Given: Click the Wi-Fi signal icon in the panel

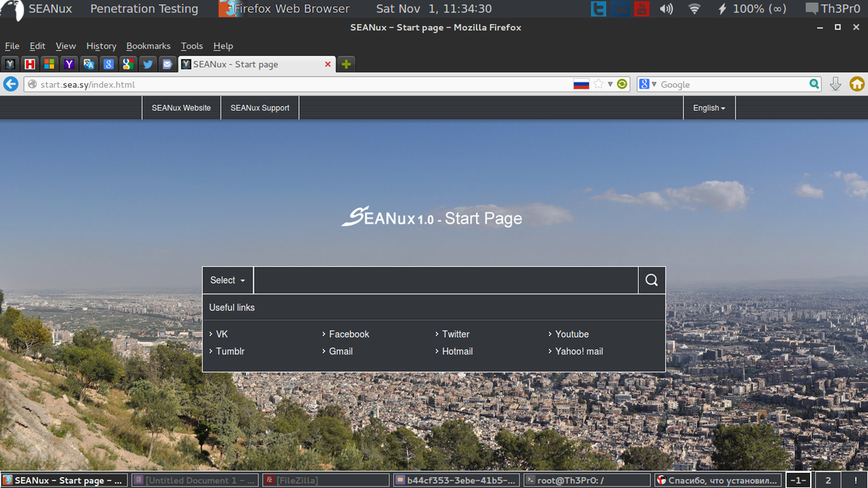Looking at the screenshot, I should point(694,9).
